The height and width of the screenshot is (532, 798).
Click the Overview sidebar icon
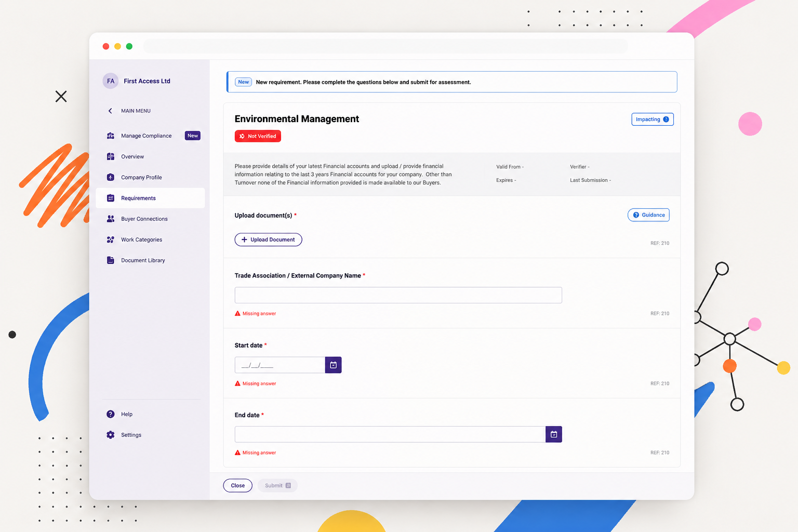(111, 156)
